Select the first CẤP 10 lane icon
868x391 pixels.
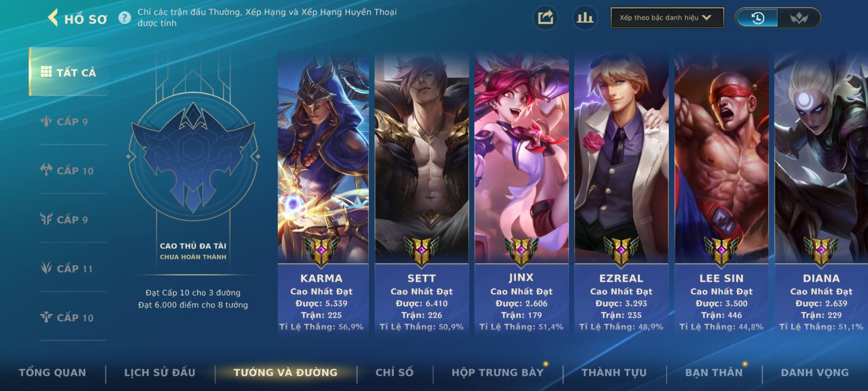(x=46, y=170)
